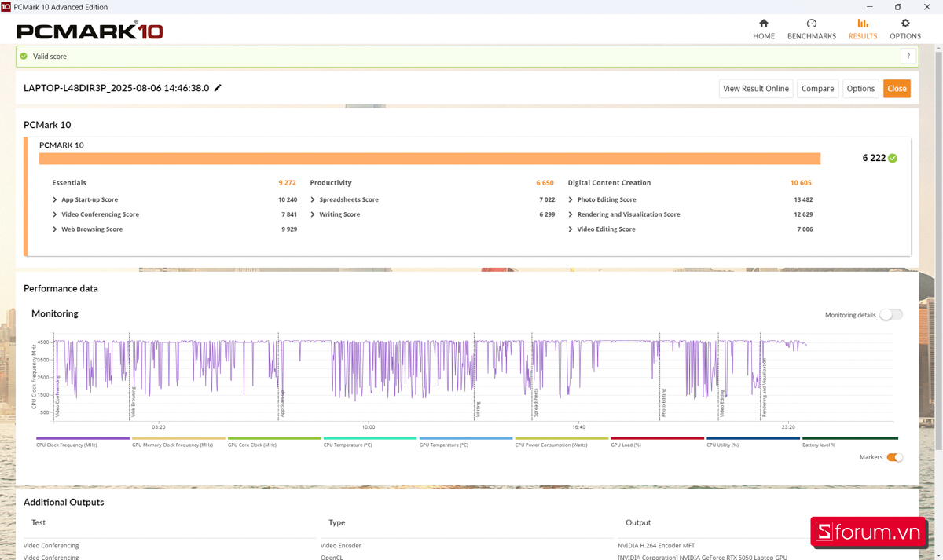Select CPU Clock Frequency legend item
943x560 pixels.
(x=83, y=441)
